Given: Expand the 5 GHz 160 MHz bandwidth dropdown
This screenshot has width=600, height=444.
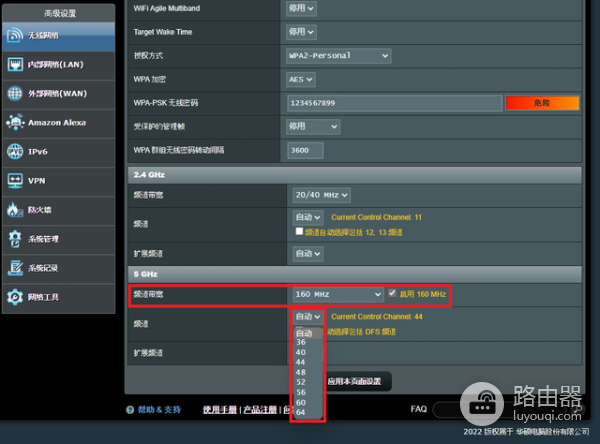Looking at the screenshot, I should click(x=338, y=294).
